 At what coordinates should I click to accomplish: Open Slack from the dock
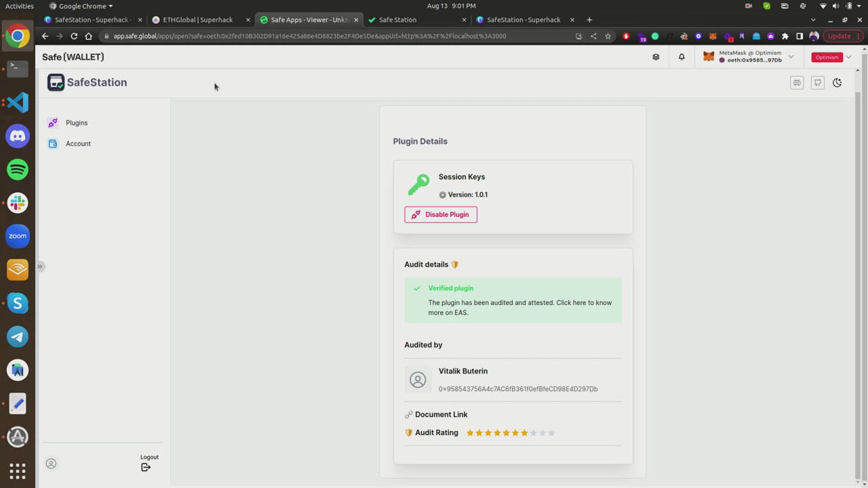[18, 203]
